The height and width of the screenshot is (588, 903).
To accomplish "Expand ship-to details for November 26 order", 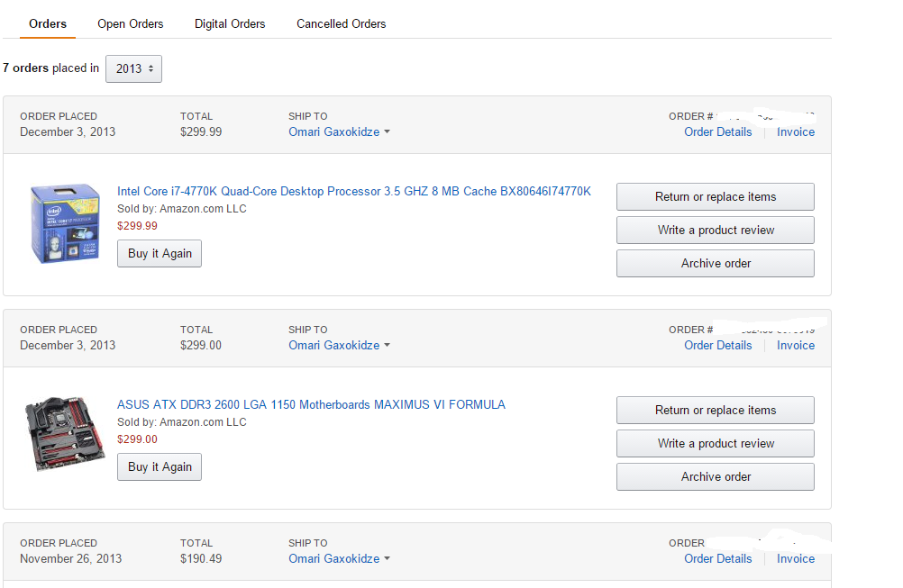I will (x=339, y=558).
